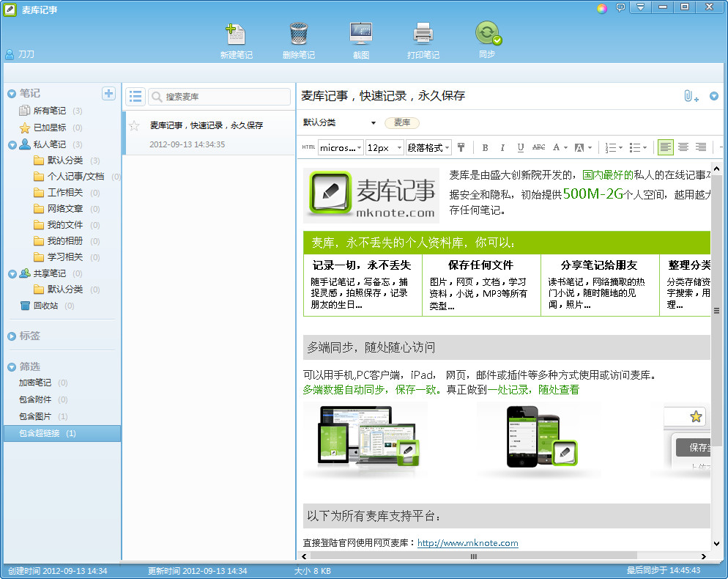This screenshot has height=579, width=728.
Task: Open the 学习相关 folder
Action: point(66,257)
